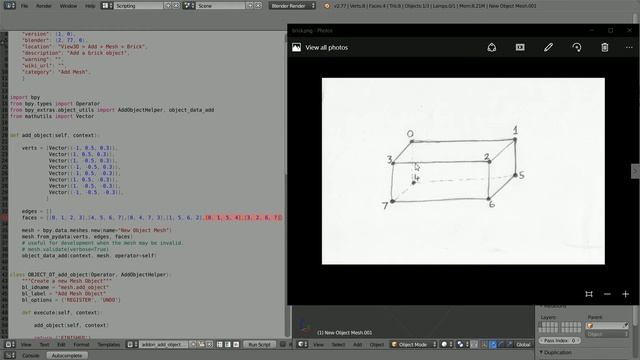Enable the scale manipulator
The width and height of the screenshot is (640, 360).
[x=510, y=344]
